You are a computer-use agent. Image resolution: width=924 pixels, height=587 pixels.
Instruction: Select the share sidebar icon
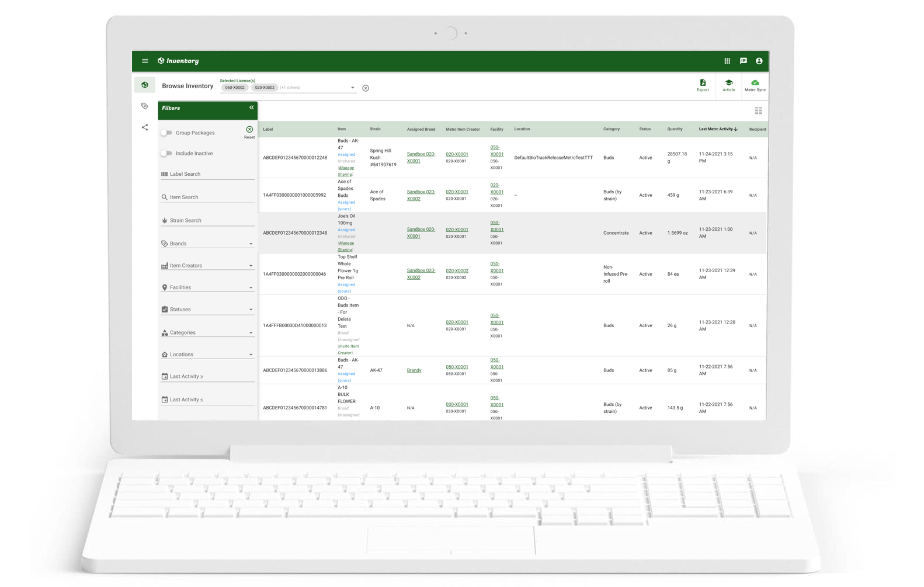click(145, 127)
